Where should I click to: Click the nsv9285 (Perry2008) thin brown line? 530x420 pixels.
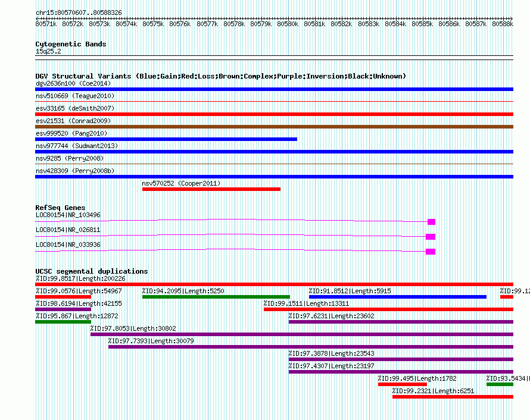coord(274,164)
